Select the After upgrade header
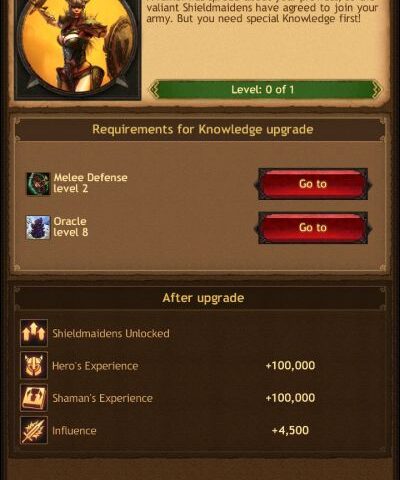Viewport: 400px width, 480px height. tap(203, 298)
